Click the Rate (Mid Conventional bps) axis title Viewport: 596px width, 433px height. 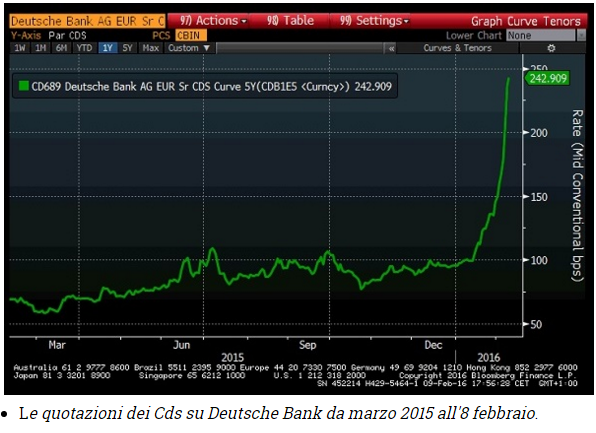[577, 195]
